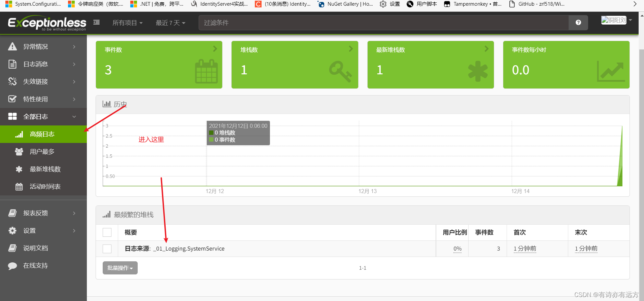This screenshot has width=644, height=301.
Task: Select 活动时间表 menu item
Action: (43, 187)
